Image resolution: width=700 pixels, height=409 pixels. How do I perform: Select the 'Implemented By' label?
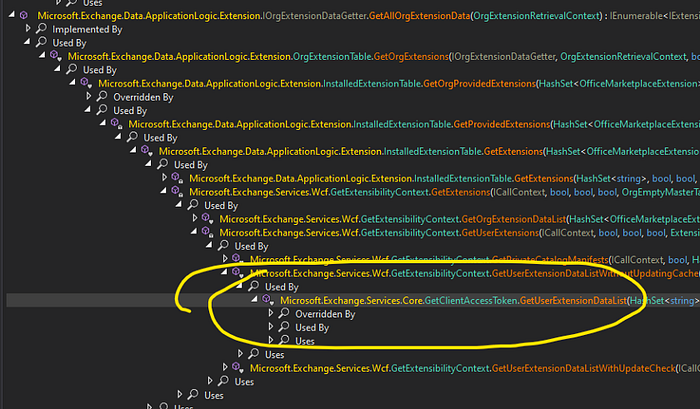pos(87,29)
